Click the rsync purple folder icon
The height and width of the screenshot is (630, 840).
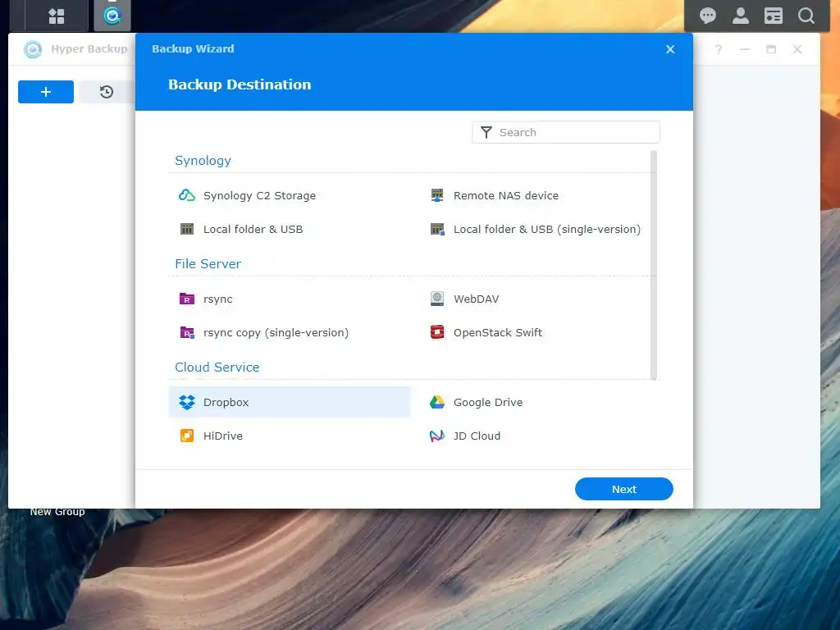(x=187, y=299)
